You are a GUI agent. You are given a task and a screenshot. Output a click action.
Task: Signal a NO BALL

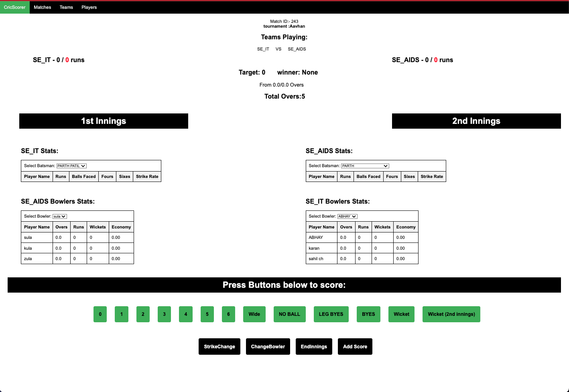click(289, 314)
